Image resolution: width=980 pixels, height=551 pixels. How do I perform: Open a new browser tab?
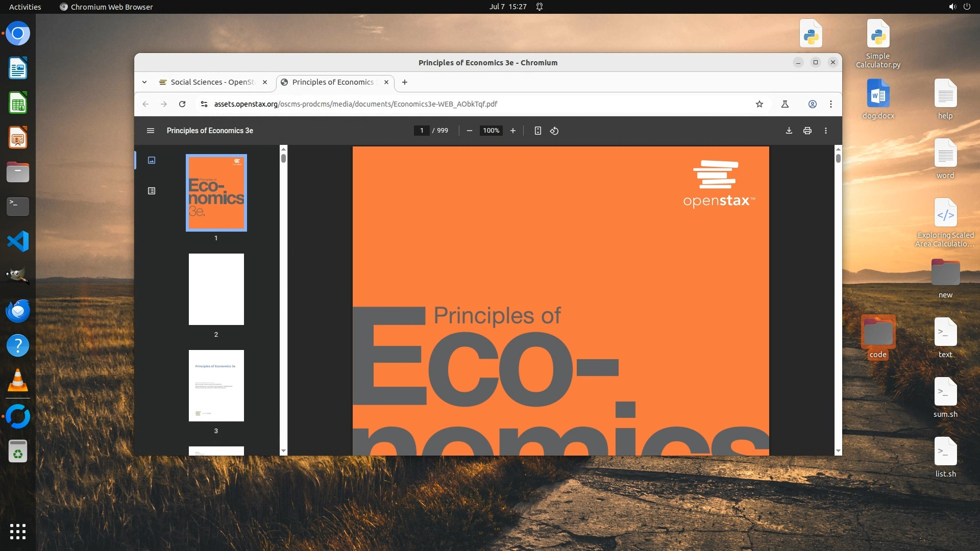(x=404, y=82)
